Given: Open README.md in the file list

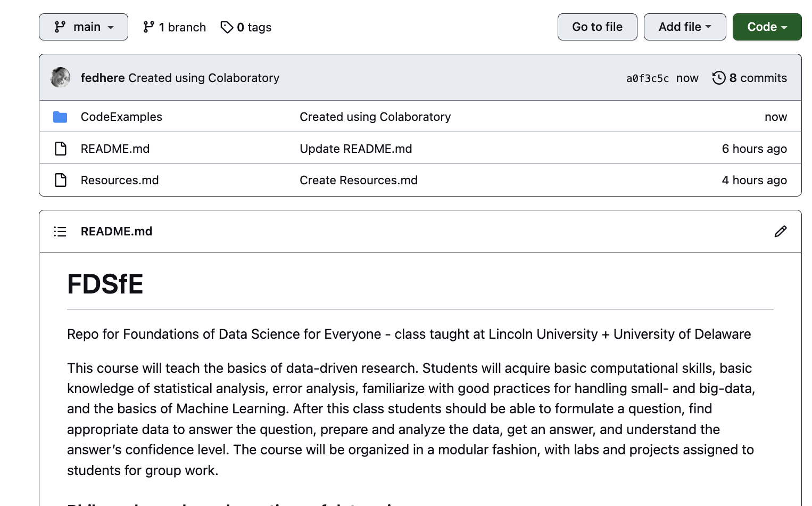Looking at the screenshot, I should point(115,149).
